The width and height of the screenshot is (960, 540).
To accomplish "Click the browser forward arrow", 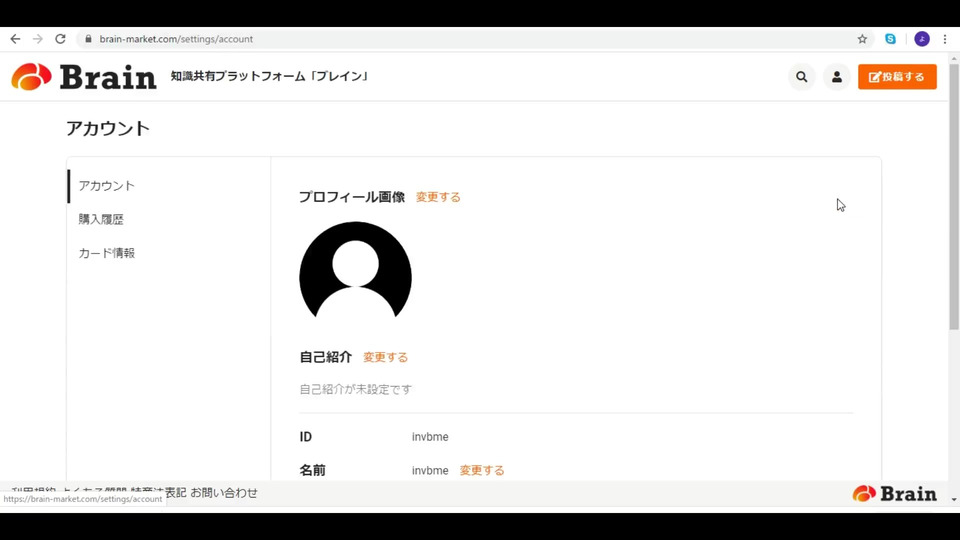I will [x=38, y=39].
